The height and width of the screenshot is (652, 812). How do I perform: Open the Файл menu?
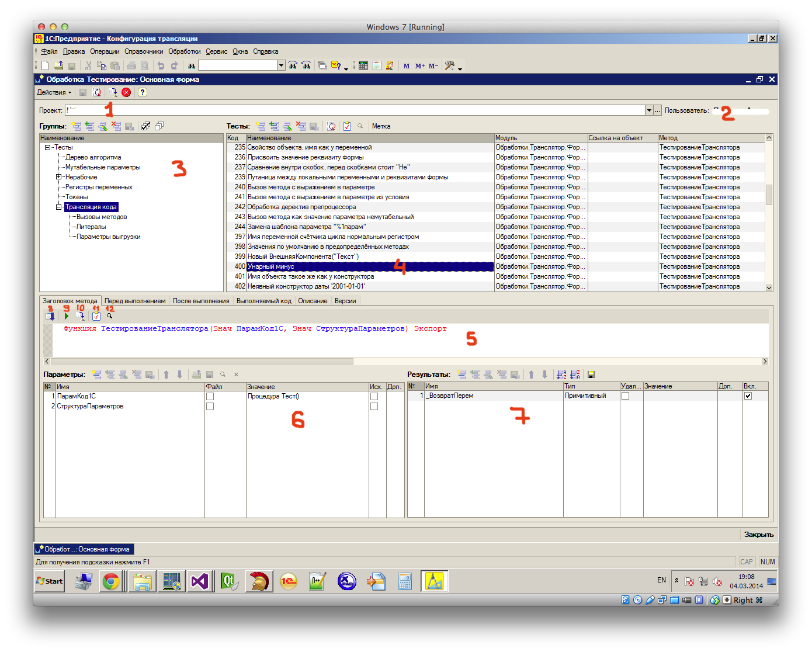pos(49,51)
